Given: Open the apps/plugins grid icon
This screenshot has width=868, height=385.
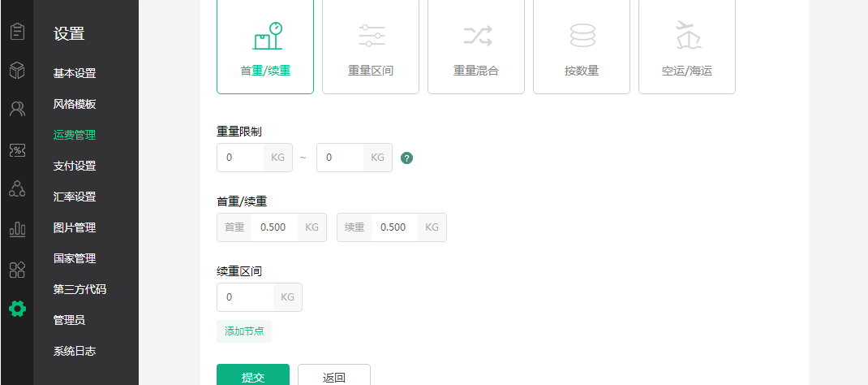Looking at the screenshot, I should [x=17, y=270].
